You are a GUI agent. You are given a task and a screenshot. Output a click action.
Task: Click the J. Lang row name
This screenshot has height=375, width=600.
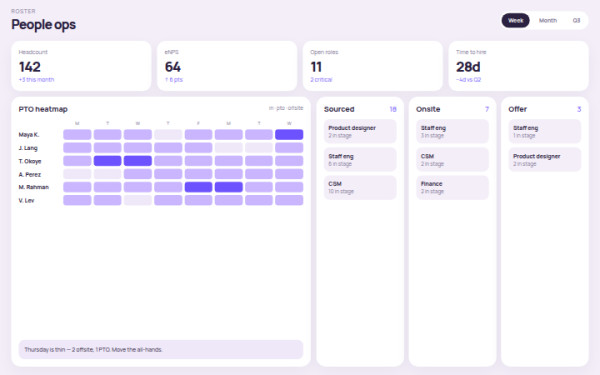click(x=28, y=148)
